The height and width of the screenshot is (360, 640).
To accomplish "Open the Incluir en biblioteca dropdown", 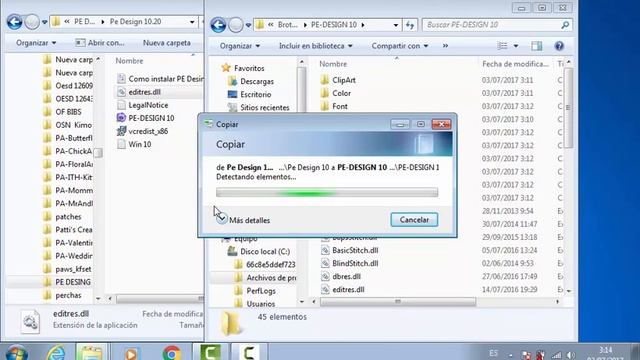I will point(316,46).
